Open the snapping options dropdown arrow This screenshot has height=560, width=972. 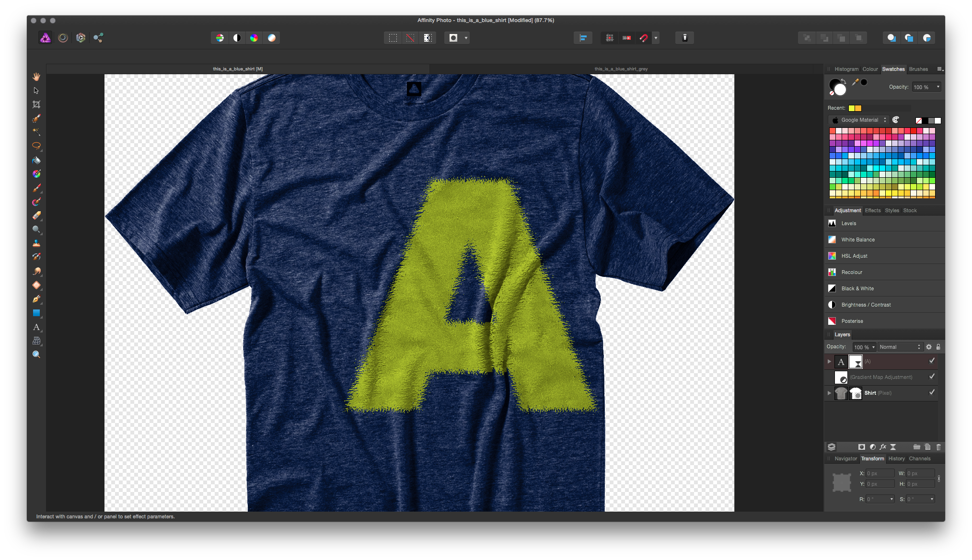[656, 38]
